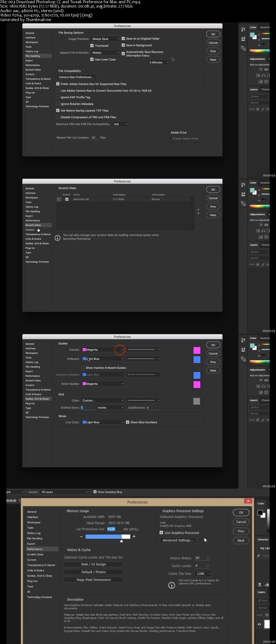Open Smart Guides Magenta color dropdown
This screenshot has height=644, width=276.
tap(103, 384)
